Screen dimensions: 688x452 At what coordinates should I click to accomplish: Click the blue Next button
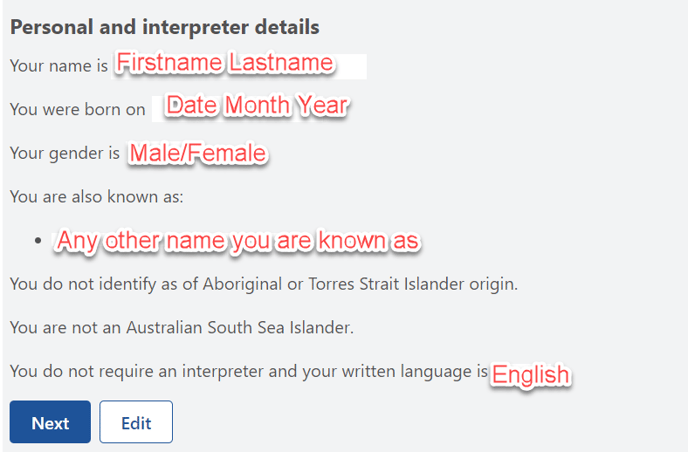click(x=50, y=422)
